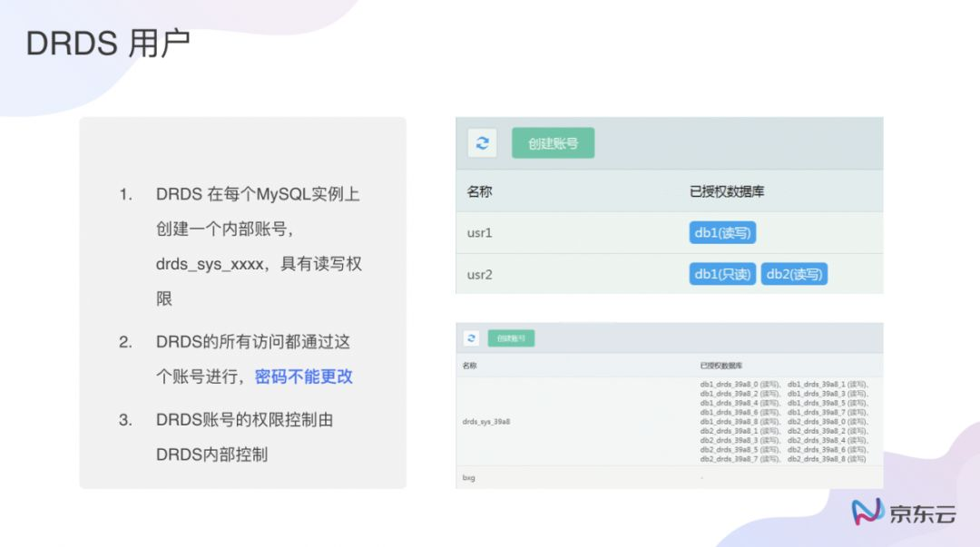The height and width of the screenshot is (547, 980).
Task: Click db2_drds_39a8_0 (读写) entry
Action: (828, 421)
